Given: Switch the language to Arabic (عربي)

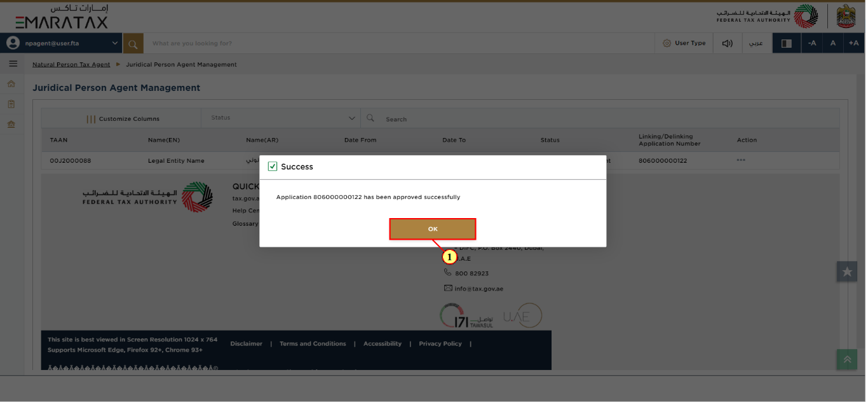Looking at the screenshot, I should [756, 43].
